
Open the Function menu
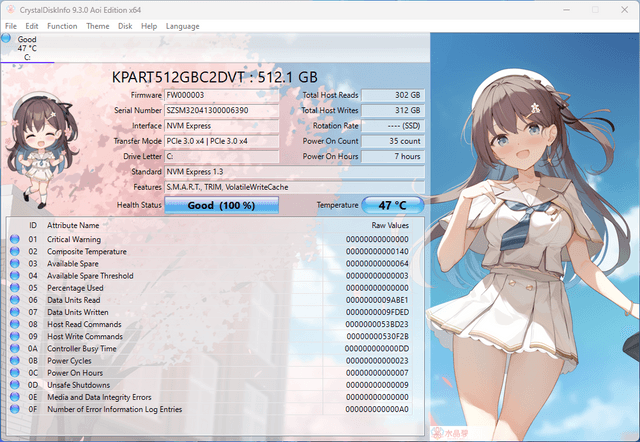tap(62, 26)
